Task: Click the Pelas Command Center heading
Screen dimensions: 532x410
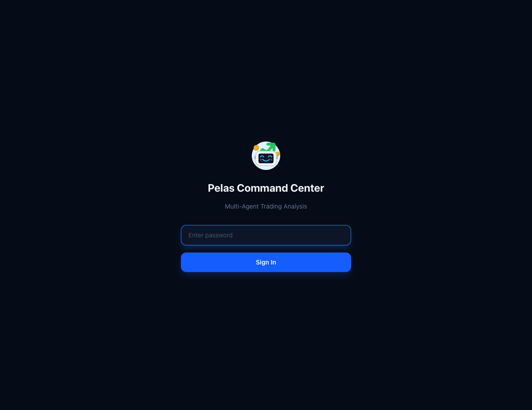Action: point(266,188)
